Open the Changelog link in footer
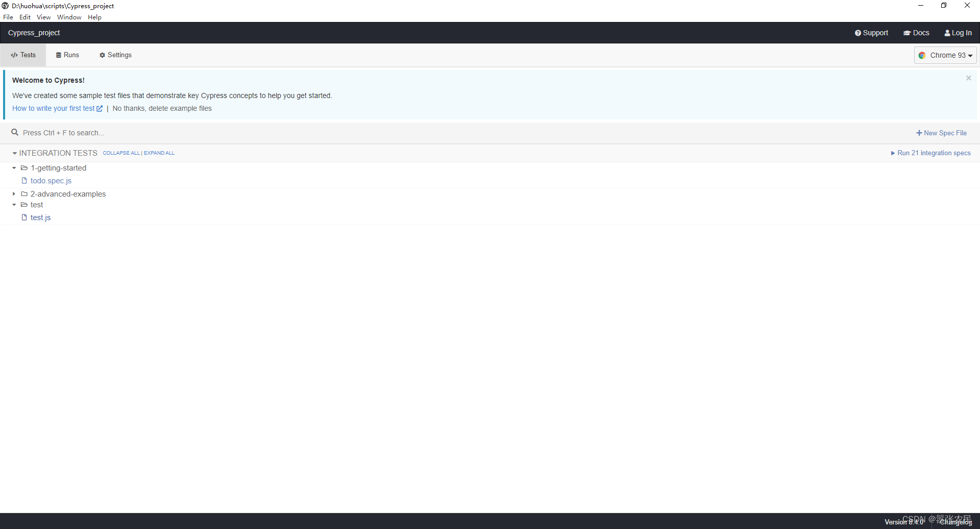Viewport: 980px width, 529px height. [956, 522]
